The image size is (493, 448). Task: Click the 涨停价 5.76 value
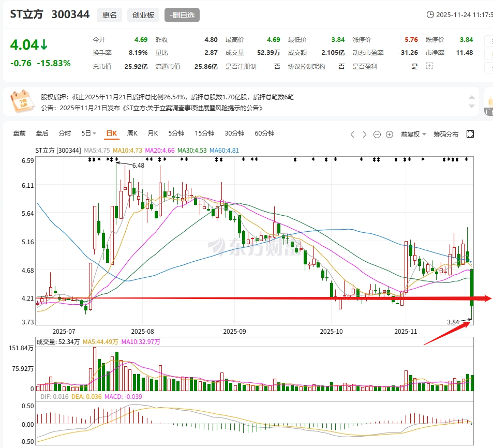coord(411,40)
